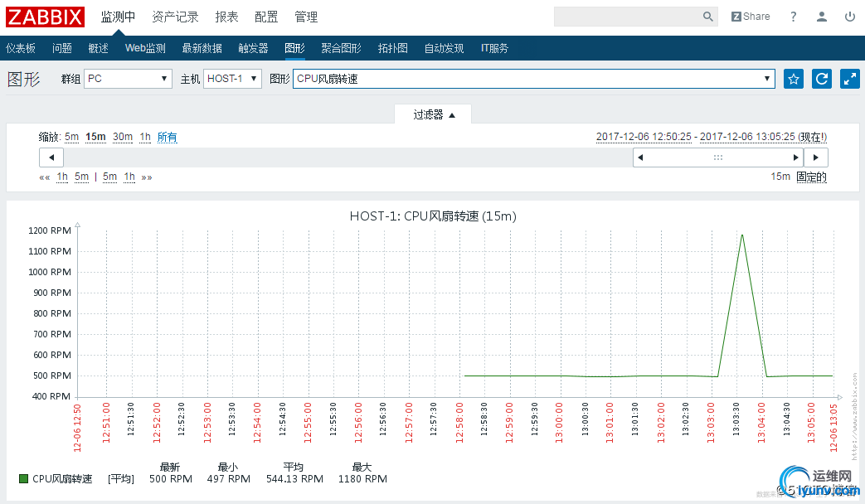Toggle fullscreen expand icon

849,79
